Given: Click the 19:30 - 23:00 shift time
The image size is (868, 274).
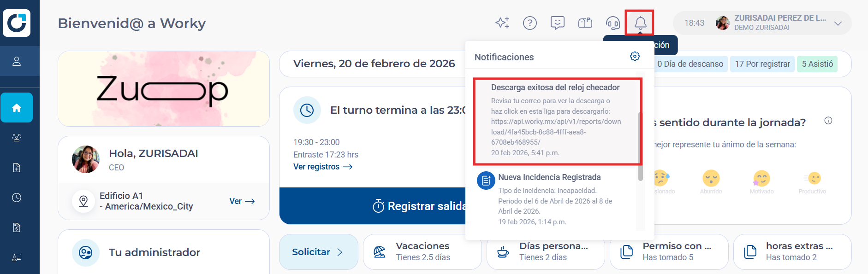Looking at the screenshot, I should [316, 142].
